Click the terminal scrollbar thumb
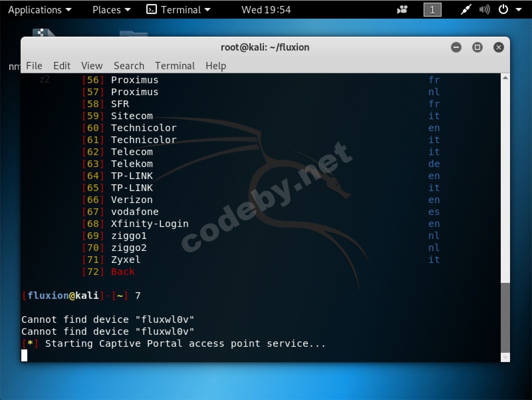Viewport: 532px width, 400px height. pos(505,318)
